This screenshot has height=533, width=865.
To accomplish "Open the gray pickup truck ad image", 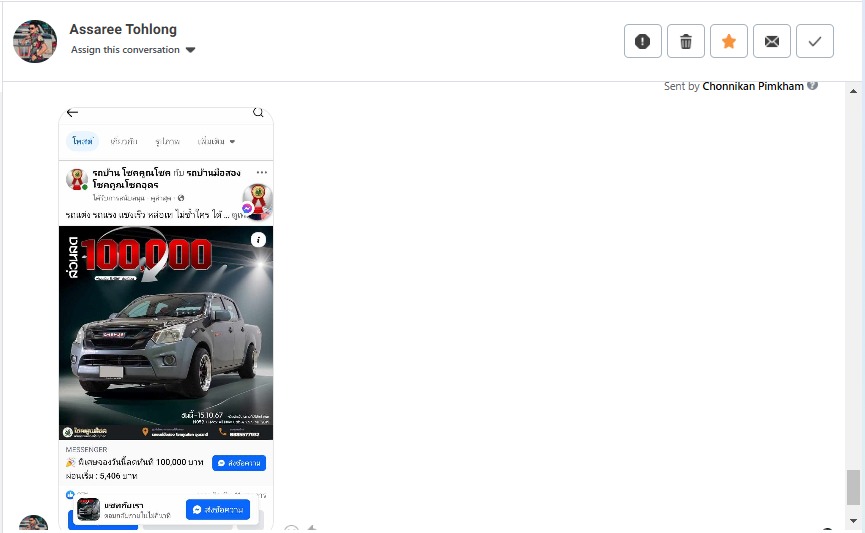I will [x=165, y=332].
